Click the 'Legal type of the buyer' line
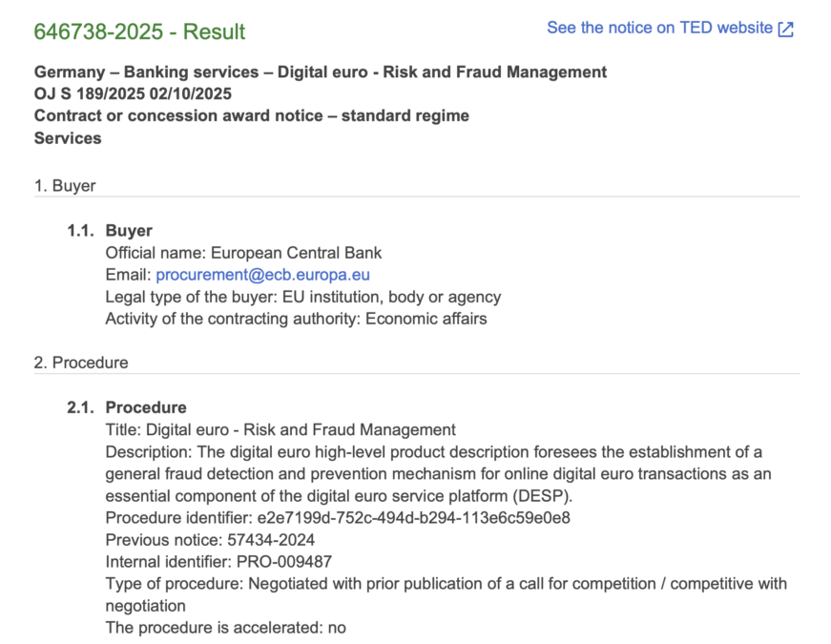The width and height of the screenshot is (831, 644). click(x=302, y=297)
